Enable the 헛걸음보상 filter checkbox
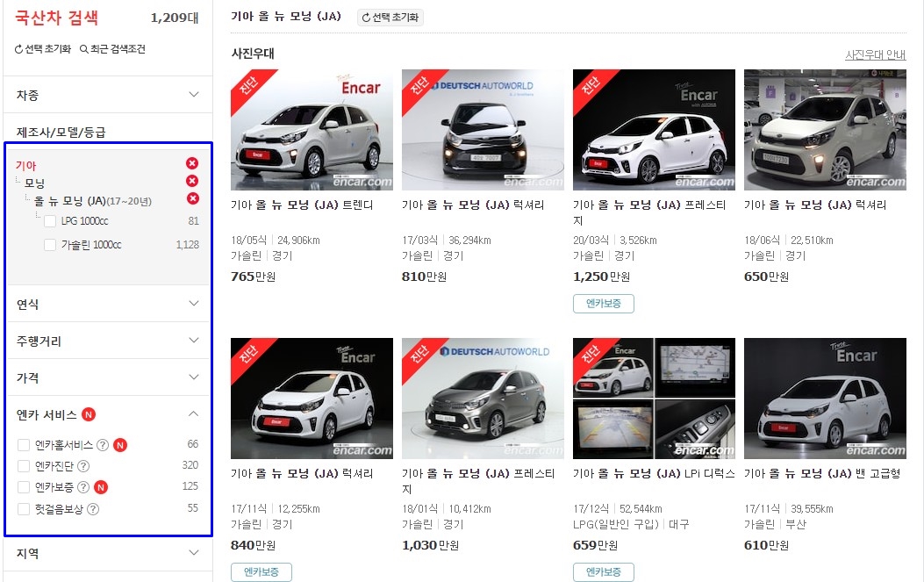This screenshot has height=582, width=924. coord(24,509)
